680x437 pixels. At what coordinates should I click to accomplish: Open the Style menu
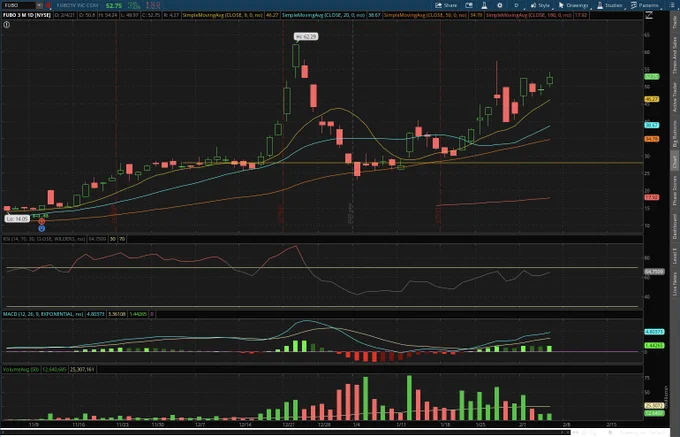point(540,5)
